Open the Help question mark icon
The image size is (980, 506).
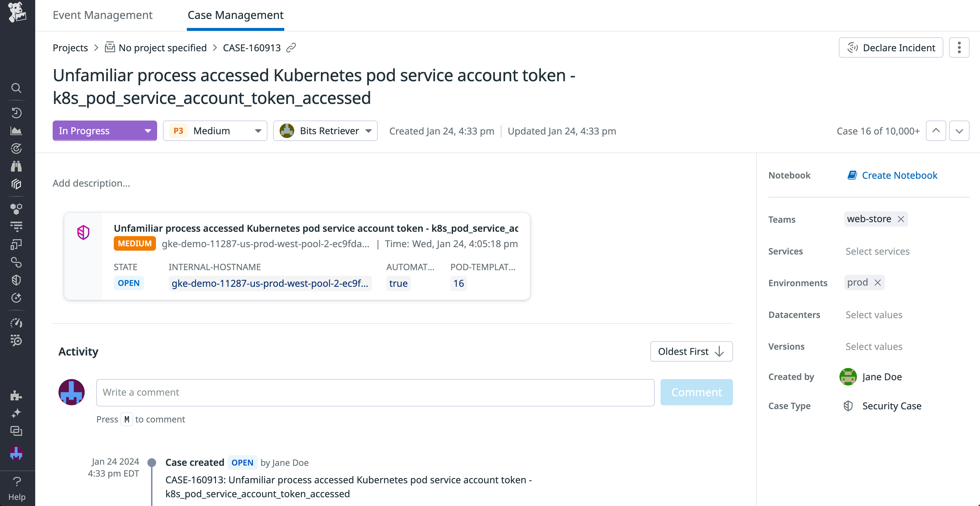(17, 481)
